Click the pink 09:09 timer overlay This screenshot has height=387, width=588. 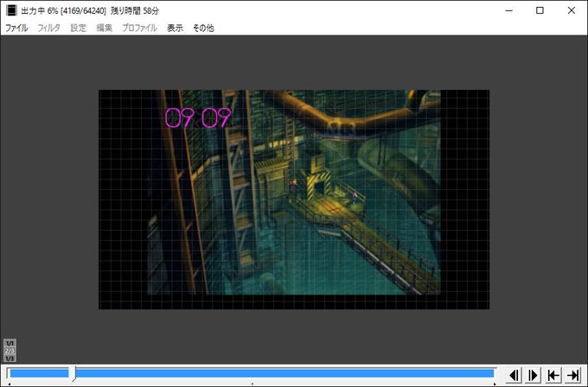[x=198, y=117]
